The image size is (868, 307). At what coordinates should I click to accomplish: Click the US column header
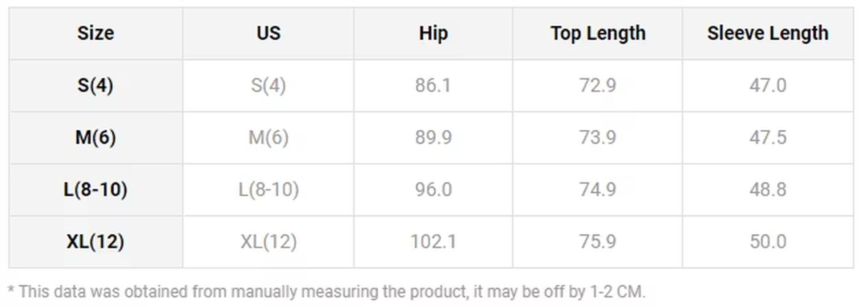[268, 33]
